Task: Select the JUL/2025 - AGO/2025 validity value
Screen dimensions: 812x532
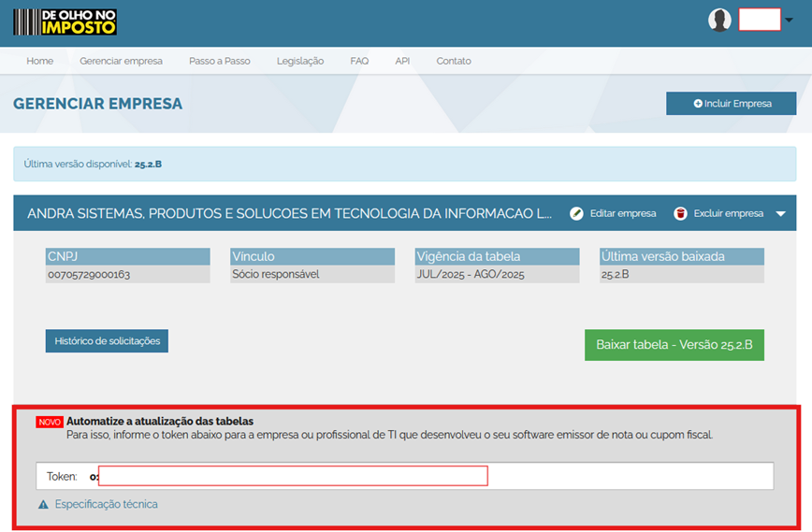Action: [x=471, y=274]
